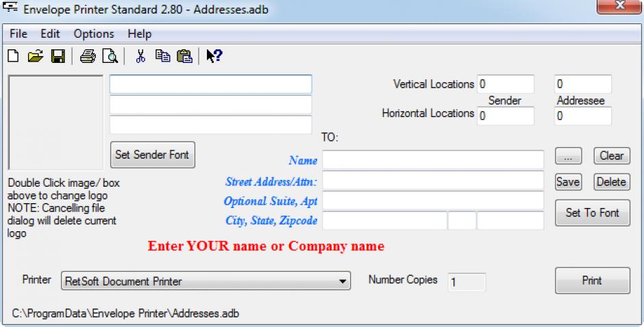Click the first sender line field
Viewport: 644px width, 327px height.
(211, 84)
